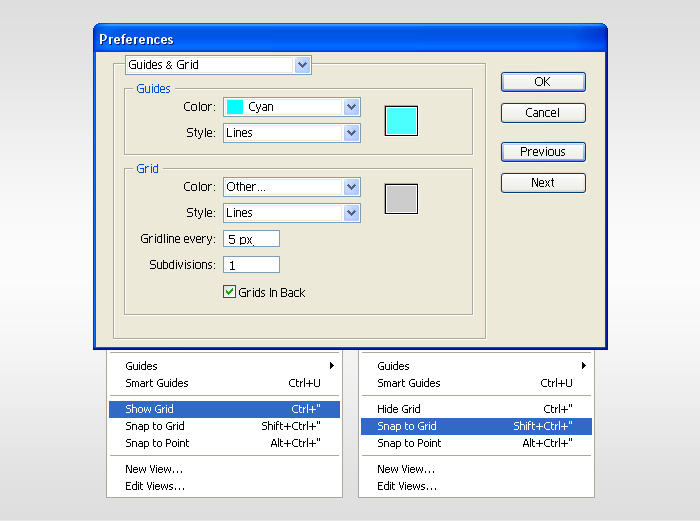Image resolution: width=700 pixels, height=521 pixels.
Task: Click the Cancel button
Action: pyautogui.click(x=543, y=113)
